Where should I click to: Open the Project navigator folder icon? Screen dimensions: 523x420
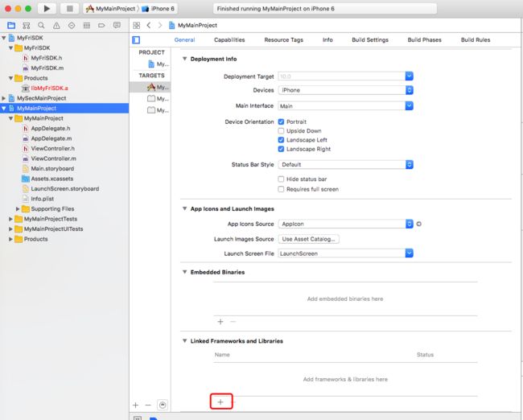11,26
